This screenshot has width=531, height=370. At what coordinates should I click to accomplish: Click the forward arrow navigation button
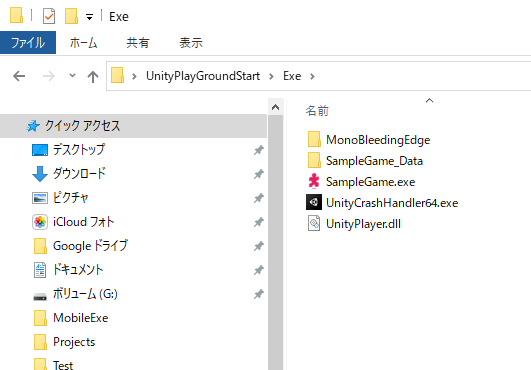pyautogui.click(x=49, y=76)
